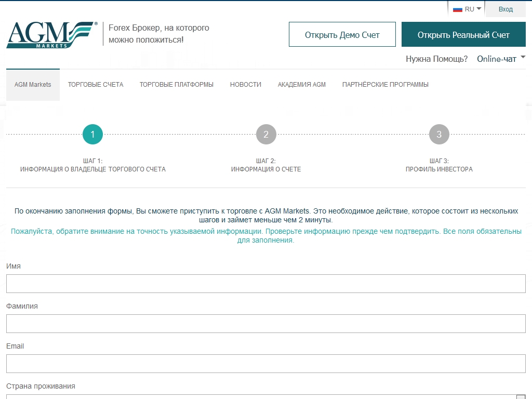
Task: Click the Russian flag icon
Action: (457, 9)
